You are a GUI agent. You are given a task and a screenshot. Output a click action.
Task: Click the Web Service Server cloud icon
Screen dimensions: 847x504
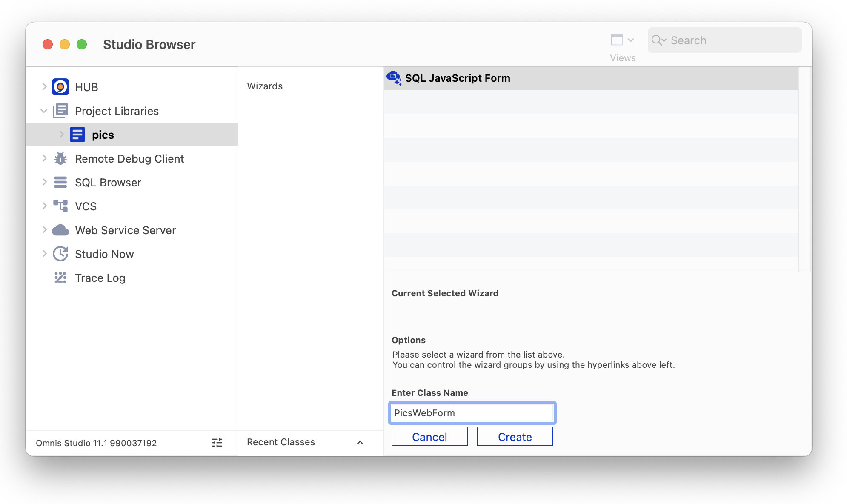(60, 230)
